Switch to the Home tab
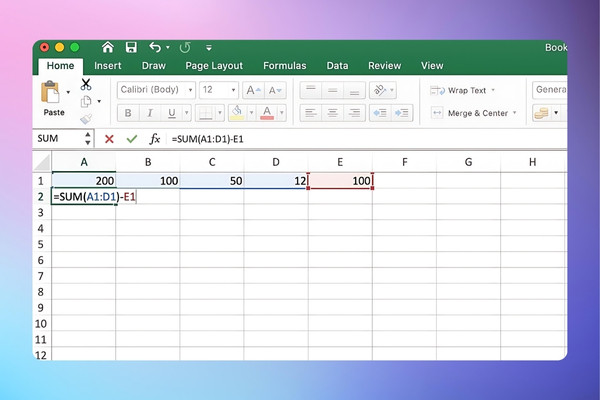Image resolution: width=600 pixels, height=400 pixels. 60,66
